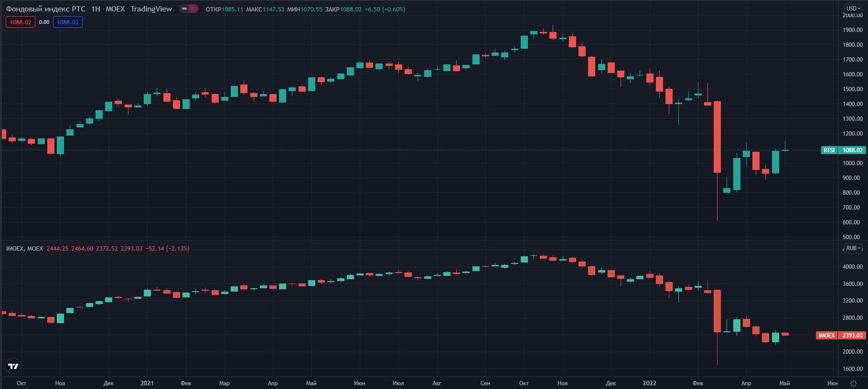Image resolution: width=868 pixels, height=389 pixels.
Task: Click the 2022 label on time axis
Action: [x=650, y=383]
